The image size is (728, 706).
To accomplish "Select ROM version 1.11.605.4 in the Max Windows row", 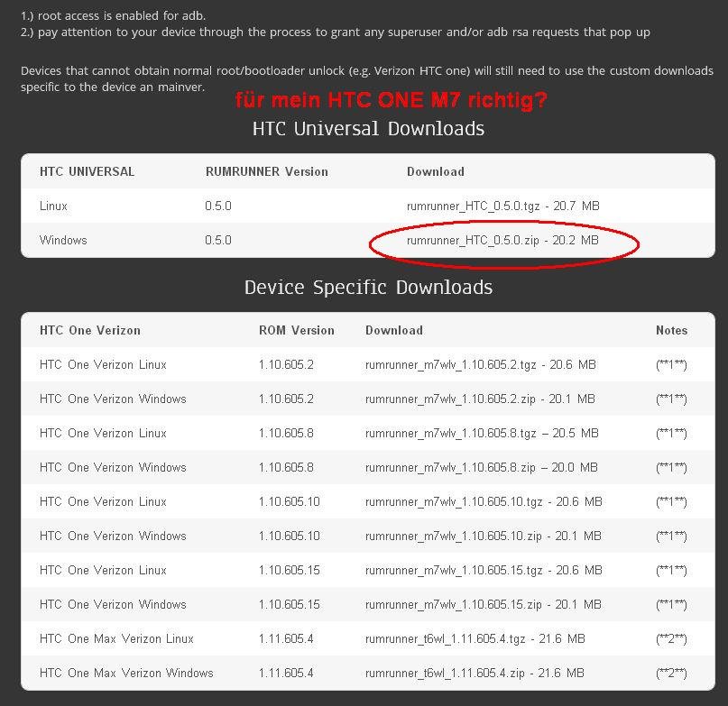I will (x=286, y=673).
